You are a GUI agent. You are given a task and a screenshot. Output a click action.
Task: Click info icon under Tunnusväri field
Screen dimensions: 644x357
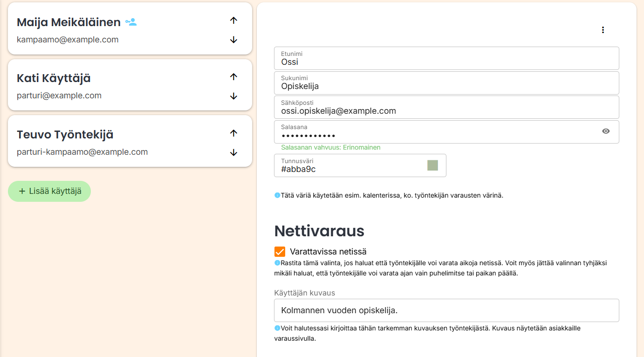pos(277,195)
